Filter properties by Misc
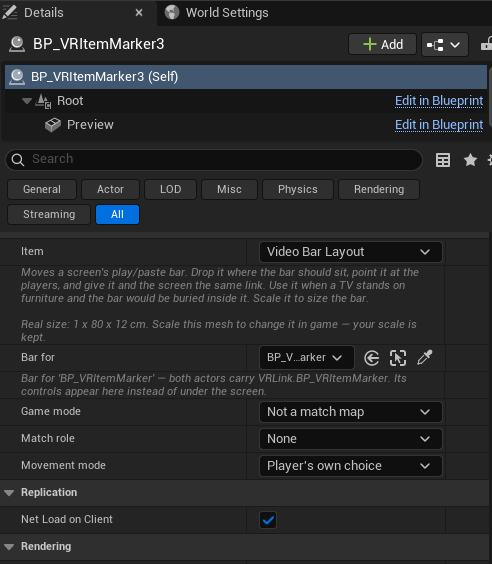This screenshot has width=492, height=564. pyautogui.click(x=229, y=189)
